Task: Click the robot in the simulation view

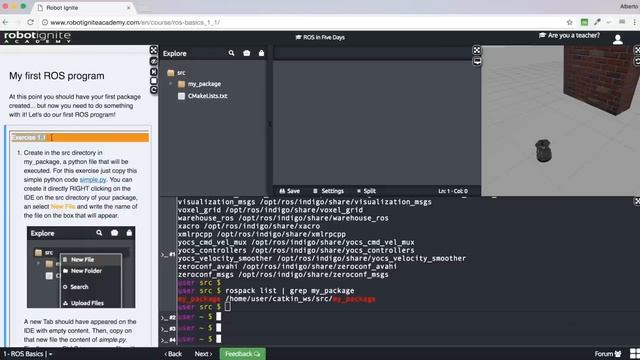Action: pos(543,151)
